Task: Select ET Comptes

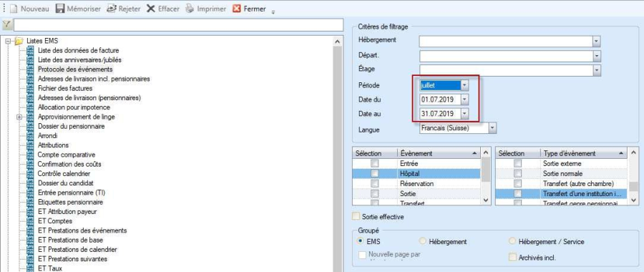Action: [x=55, y=221]
